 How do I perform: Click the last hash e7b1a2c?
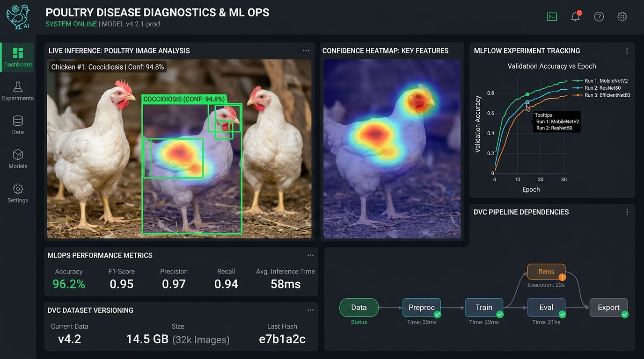282,339
